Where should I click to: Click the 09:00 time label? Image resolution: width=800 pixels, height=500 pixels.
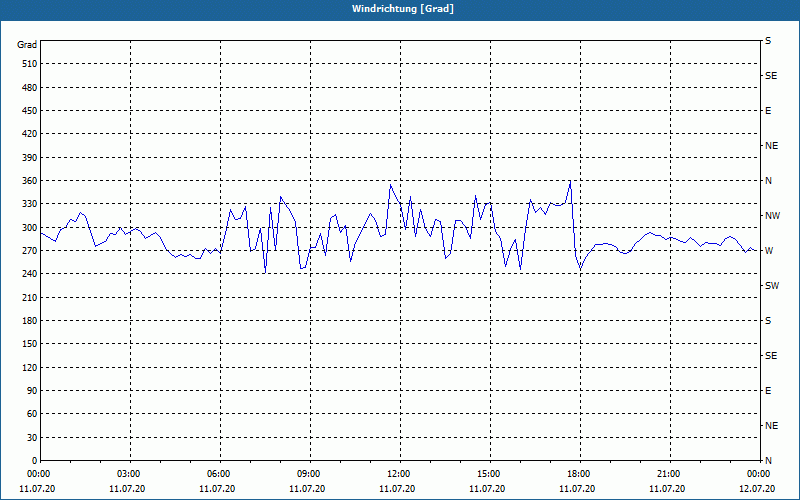point(308,474)
